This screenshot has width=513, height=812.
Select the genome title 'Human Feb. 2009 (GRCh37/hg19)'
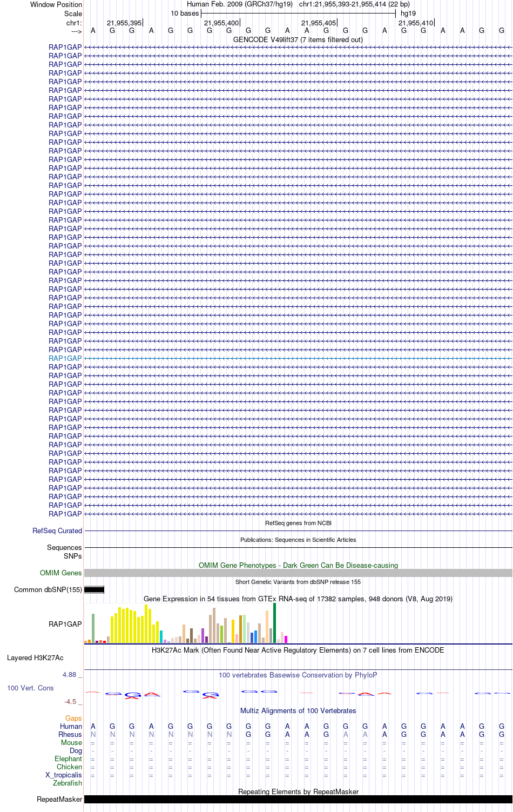click(x=240, y=4)
